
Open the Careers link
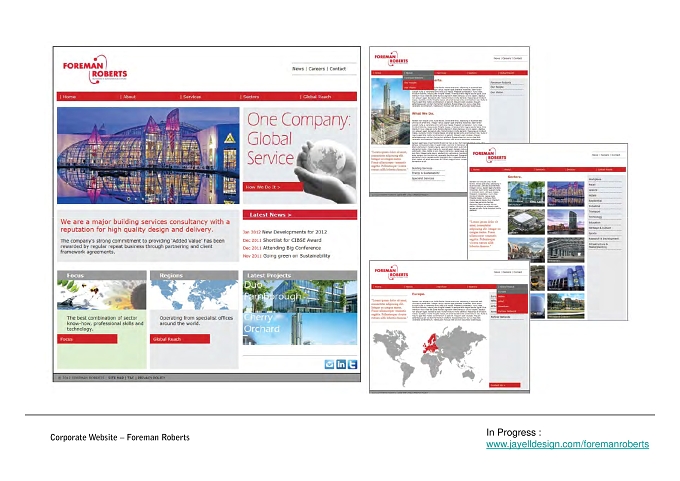[317, 69]
